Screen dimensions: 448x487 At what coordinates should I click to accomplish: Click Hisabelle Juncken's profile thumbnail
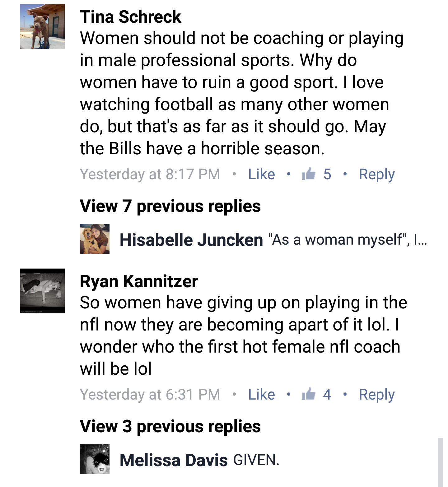coord(95,239)
